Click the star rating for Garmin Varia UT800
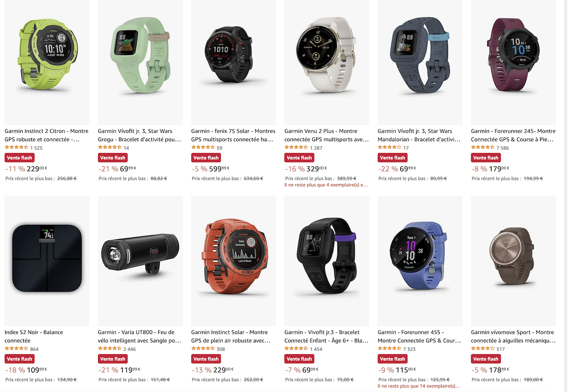 click(x=110, y=349)
